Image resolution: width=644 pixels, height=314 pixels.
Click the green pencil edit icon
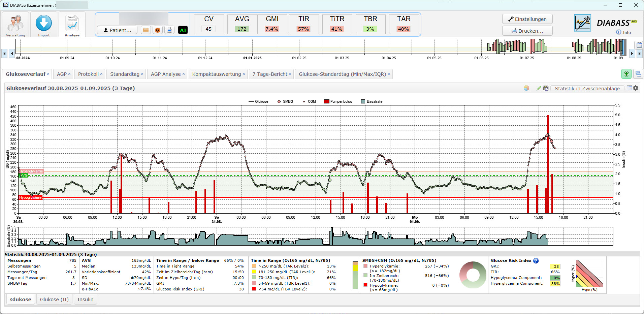539,88
